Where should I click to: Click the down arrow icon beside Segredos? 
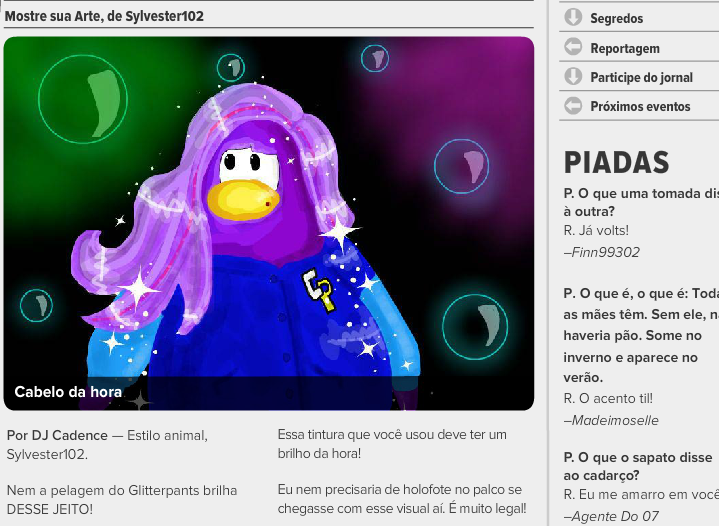click(573, 17)
